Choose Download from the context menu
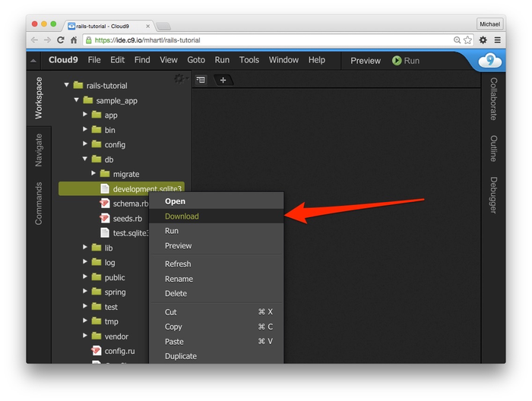 [x=182, y=216]
